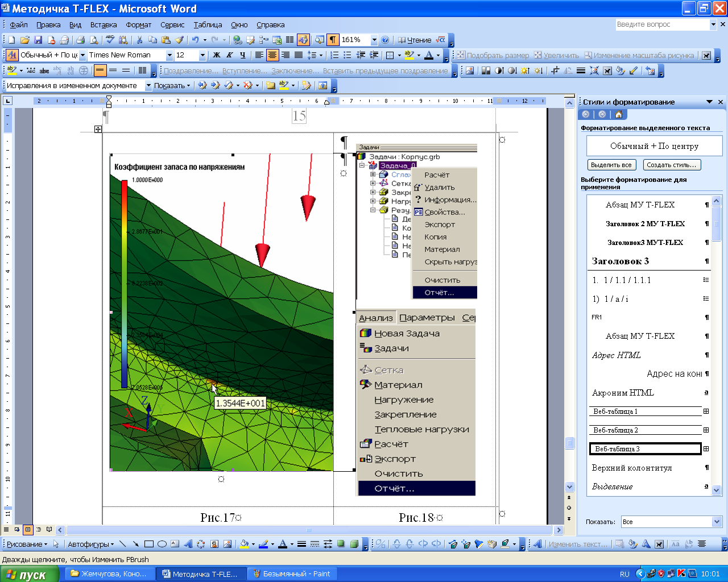Click the Создать стиль button
The image size is (728, 582).
671,165
